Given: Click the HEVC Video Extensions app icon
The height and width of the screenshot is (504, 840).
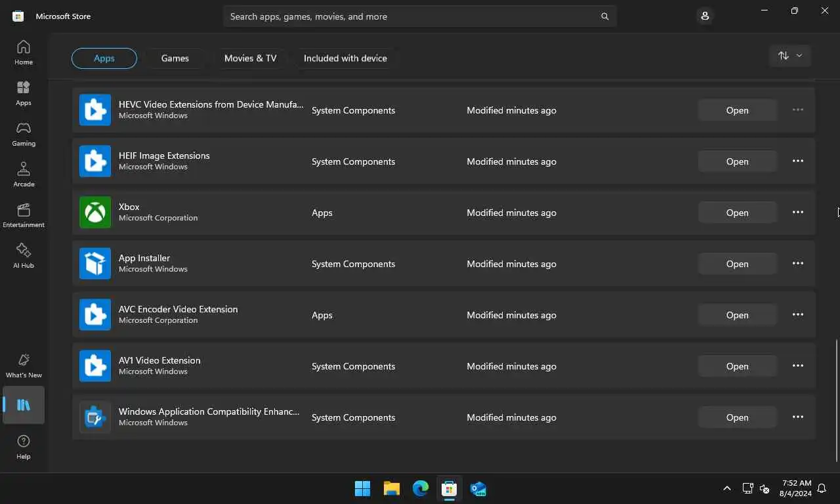Looking at the screenshot, I should click(95, 110).
